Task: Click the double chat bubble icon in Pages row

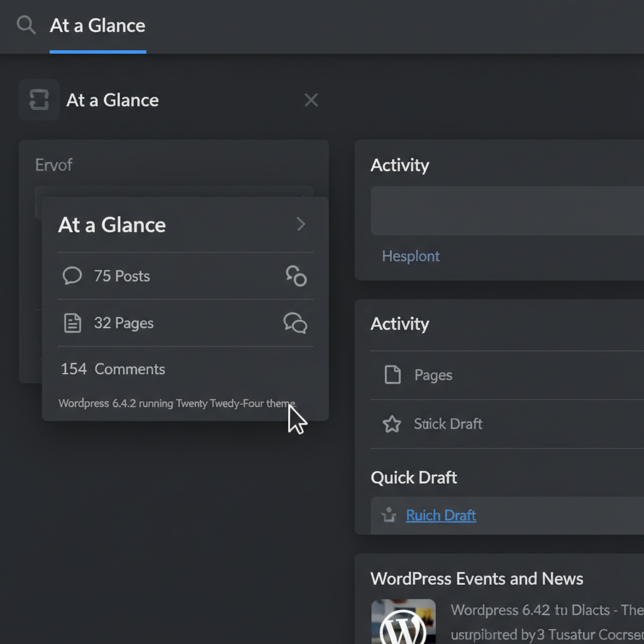Action: (x=296, y=323)
